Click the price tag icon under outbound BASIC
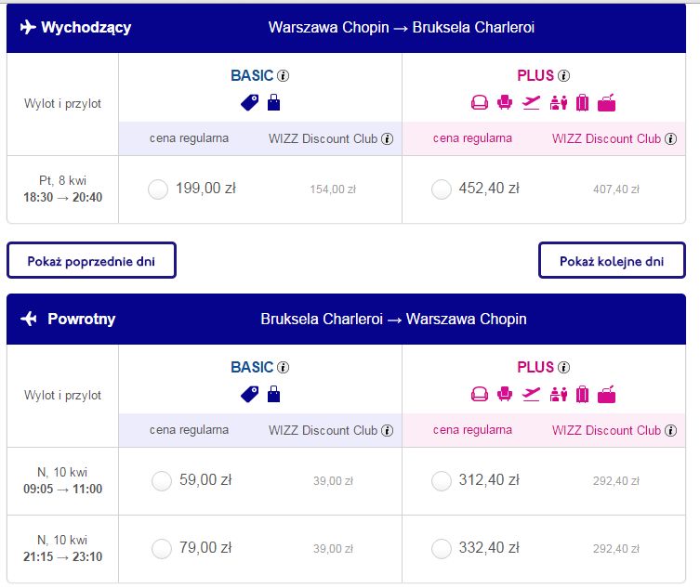This screenshot has height=588, width=700. tap(249, 102)
